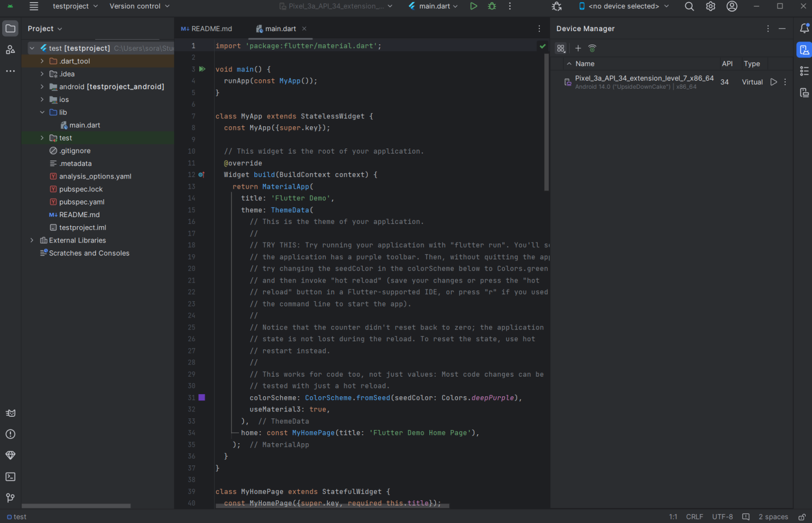
Task: Toggle the Project tool window with folder icon
Action: point(10,29)
